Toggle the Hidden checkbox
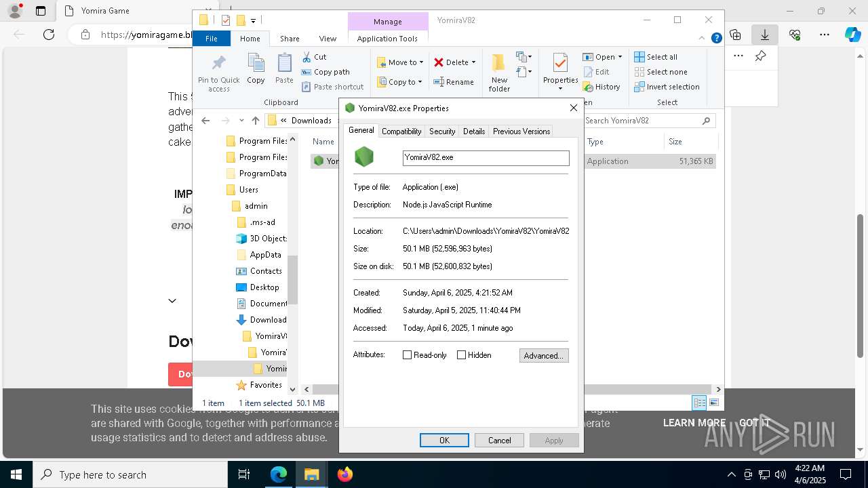This screenshot has width=868, height=488. point(461,355)
